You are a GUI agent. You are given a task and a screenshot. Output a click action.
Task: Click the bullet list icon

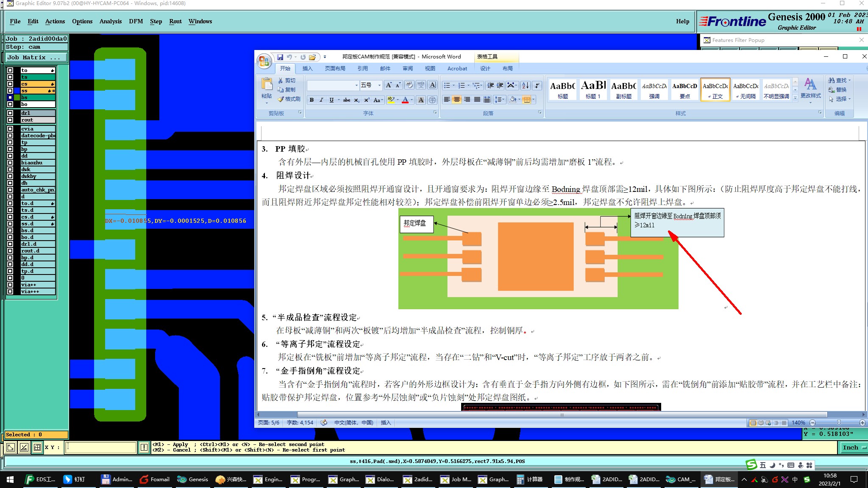pyautogui.click(x=447, y=86)
